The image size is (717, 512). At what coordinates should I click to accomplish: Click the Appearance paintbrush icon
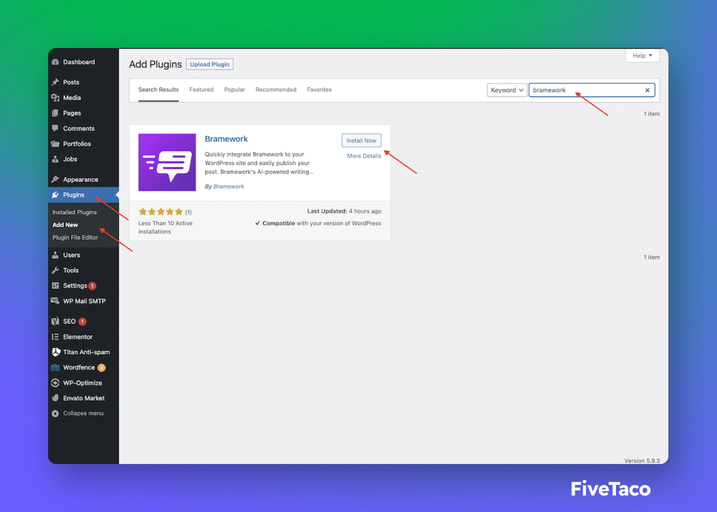click(x=55, y=179)
